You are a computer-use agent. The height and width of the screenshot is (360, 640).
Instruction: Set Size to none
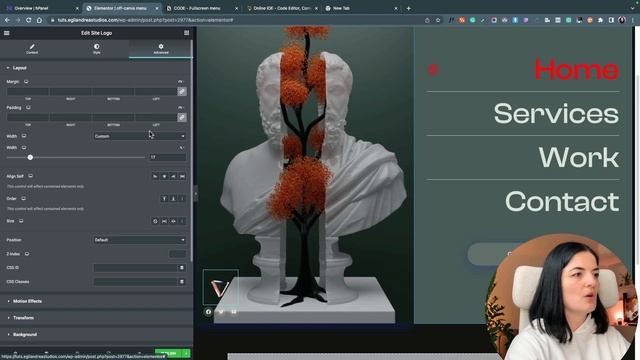pos(155,221)
